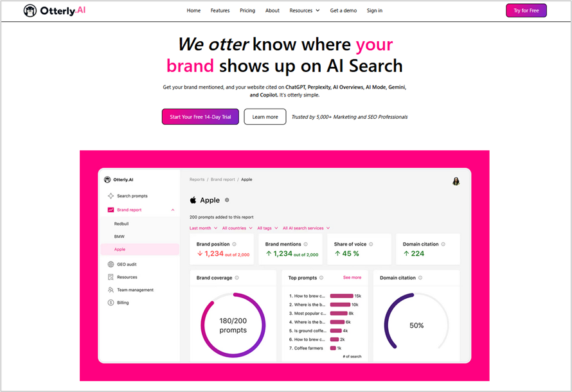
Task: Open the settings gear next to Apple
Action: [x=227, y=200]
